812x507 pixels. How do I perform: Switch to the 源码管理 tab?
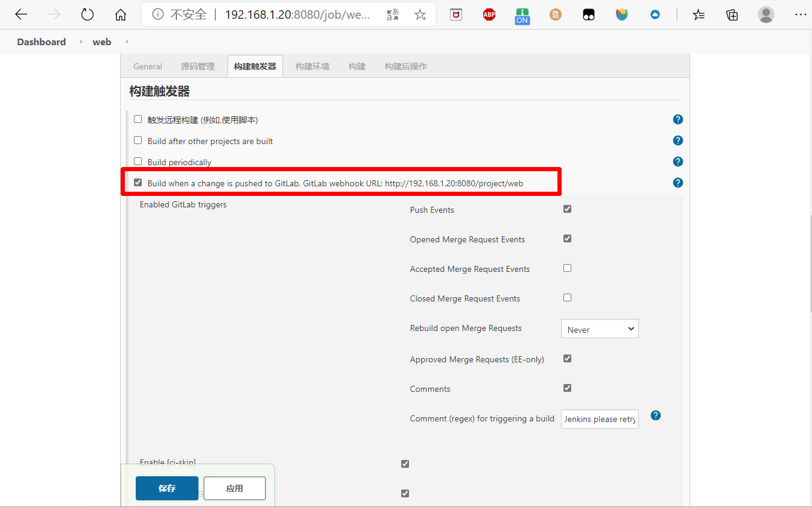click(198, 66)
